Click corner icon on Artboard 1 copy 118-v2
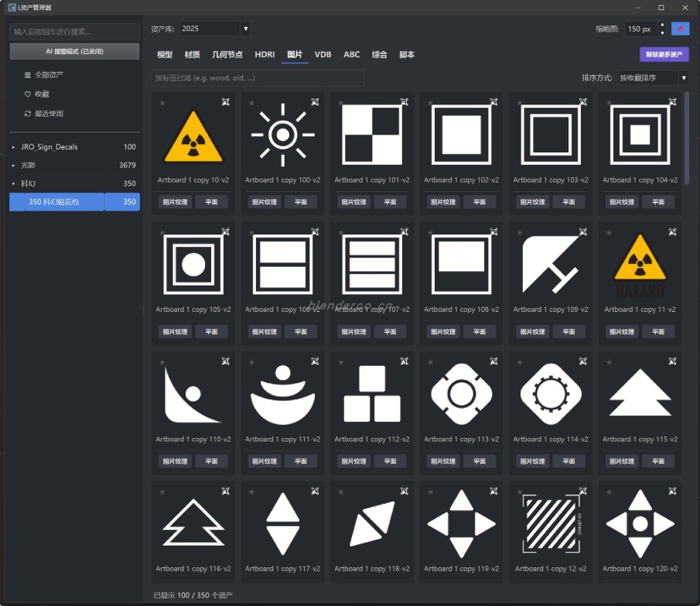This screenshot has width=700, height=606. 404,491
